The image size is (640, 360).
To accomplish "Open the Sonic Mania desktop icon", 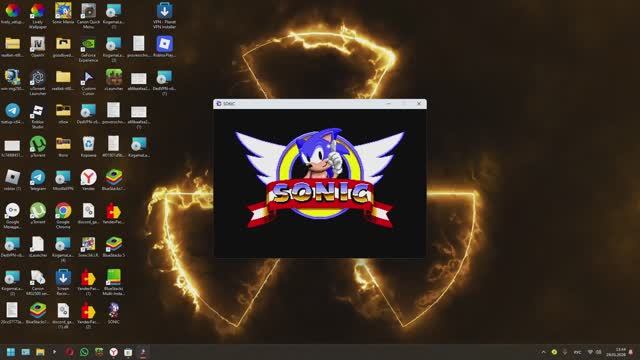I will [x=63, y=11].
